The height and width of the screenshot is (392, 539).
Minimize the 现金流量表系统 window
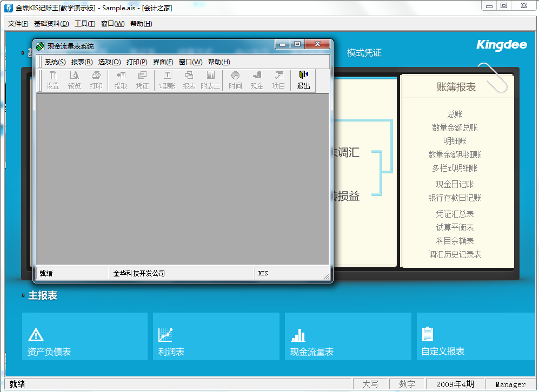(x=283, y=44)
